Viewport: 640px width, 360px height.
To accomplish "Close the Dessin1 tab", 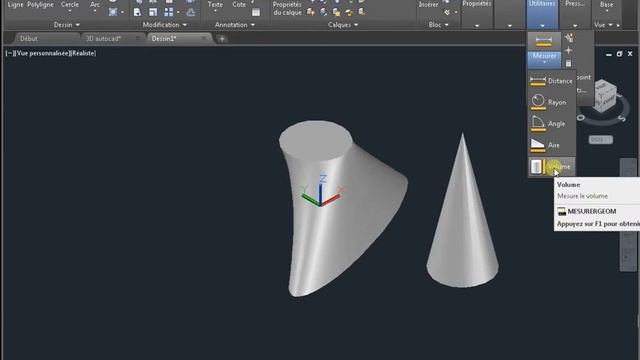I will pos(203,39).
